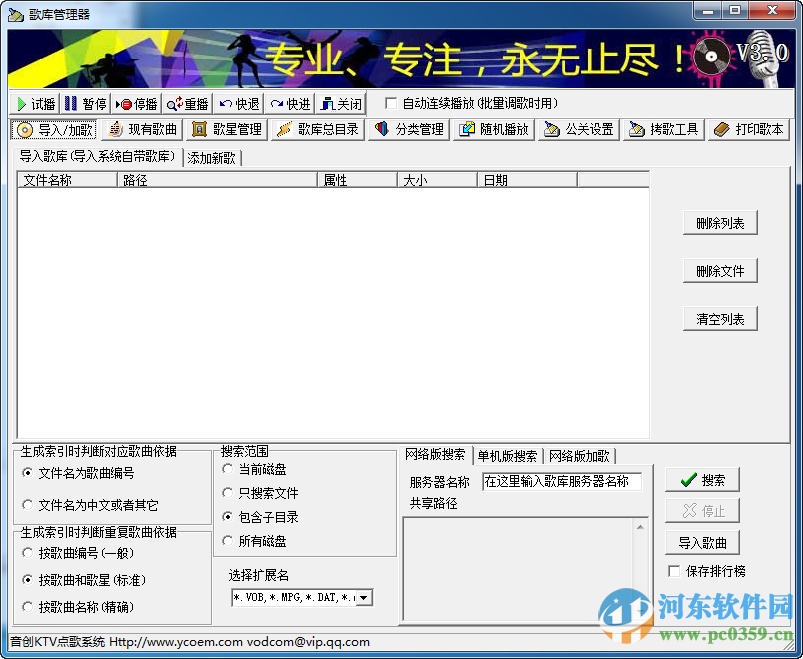Screen dimensions: 803x659
Task: Maximize the 歌库管理器 window
Action: 735,10
